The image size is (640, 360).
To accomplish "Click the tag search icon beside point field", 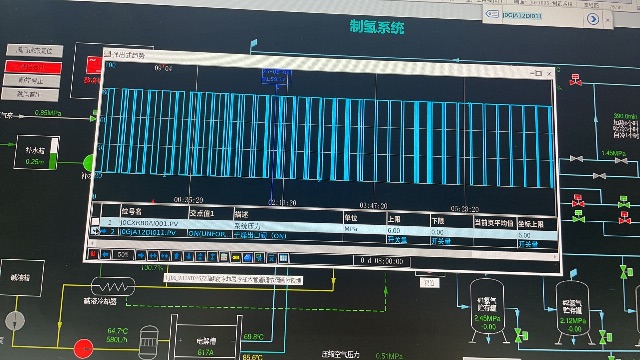I will coord(493,14).
